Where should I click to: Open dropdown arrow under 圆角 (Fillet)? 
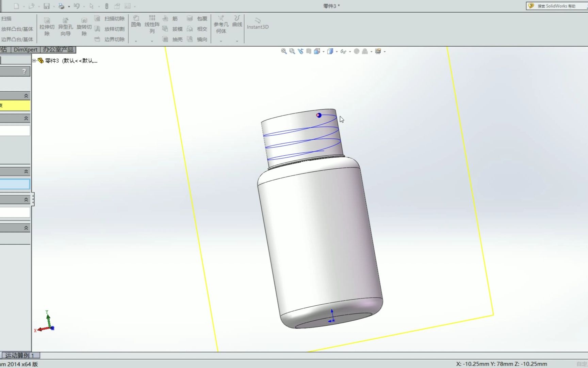136,41
